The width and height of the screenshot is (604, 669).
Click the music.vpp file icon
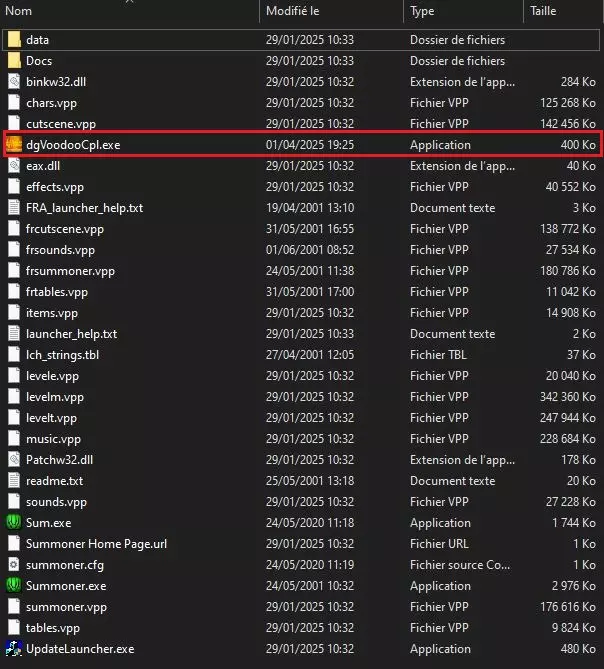coord(14,439)
